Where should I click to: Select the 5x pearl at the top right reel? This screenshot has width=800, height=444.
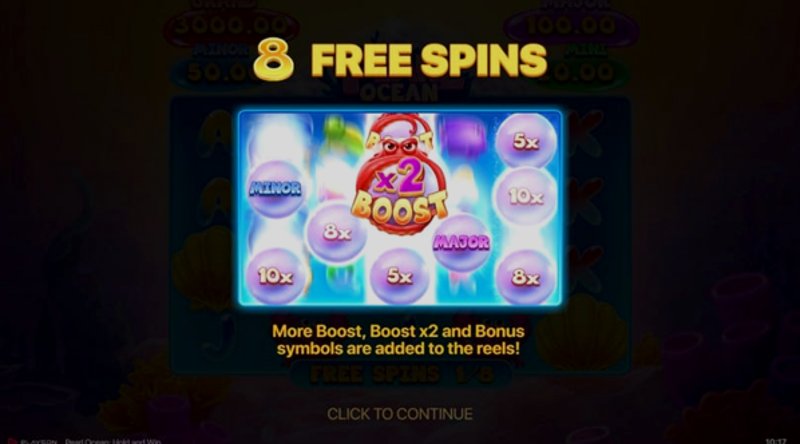click(x=526, y=141)
